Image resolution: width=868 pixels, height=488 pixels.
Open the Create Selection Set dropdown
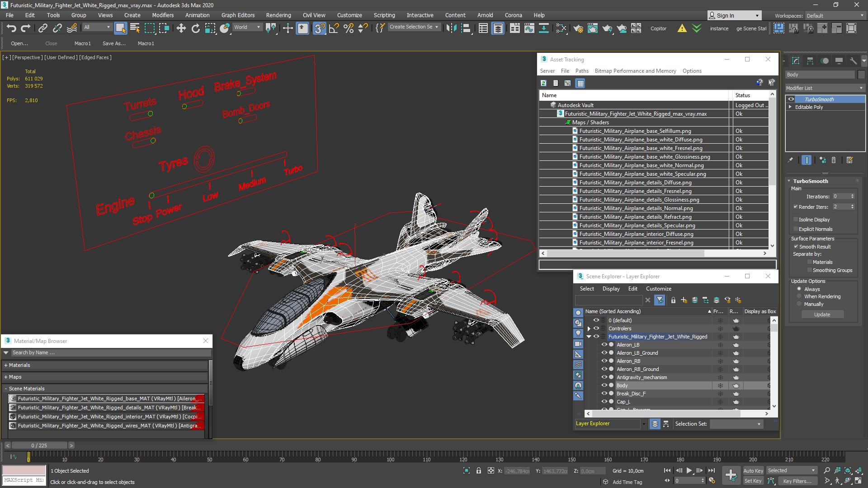point(414,27)
